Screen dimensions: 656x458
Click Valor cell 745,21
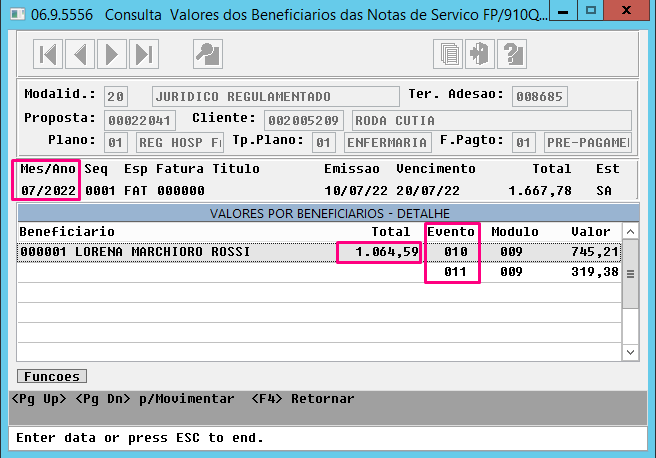pyautogui.click(x=595, y=252)
